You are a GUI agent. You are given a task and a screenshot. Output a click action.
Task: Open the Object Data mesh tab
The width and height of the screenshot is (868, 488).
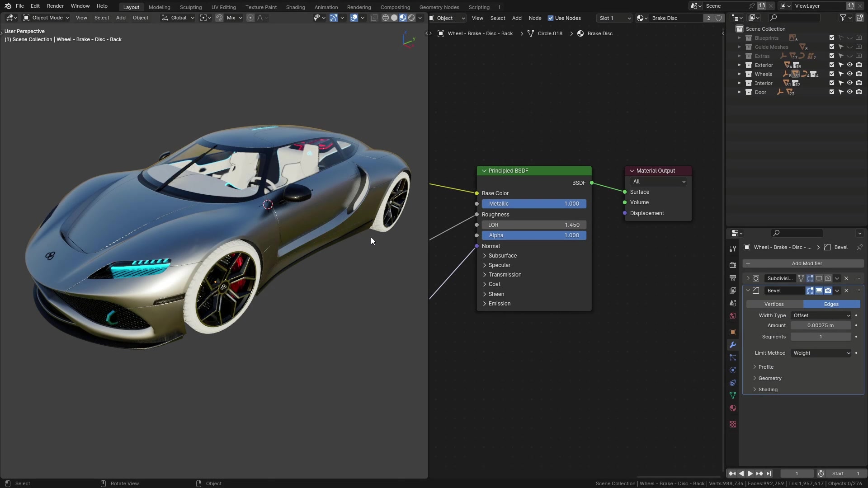tap(733, 395)
